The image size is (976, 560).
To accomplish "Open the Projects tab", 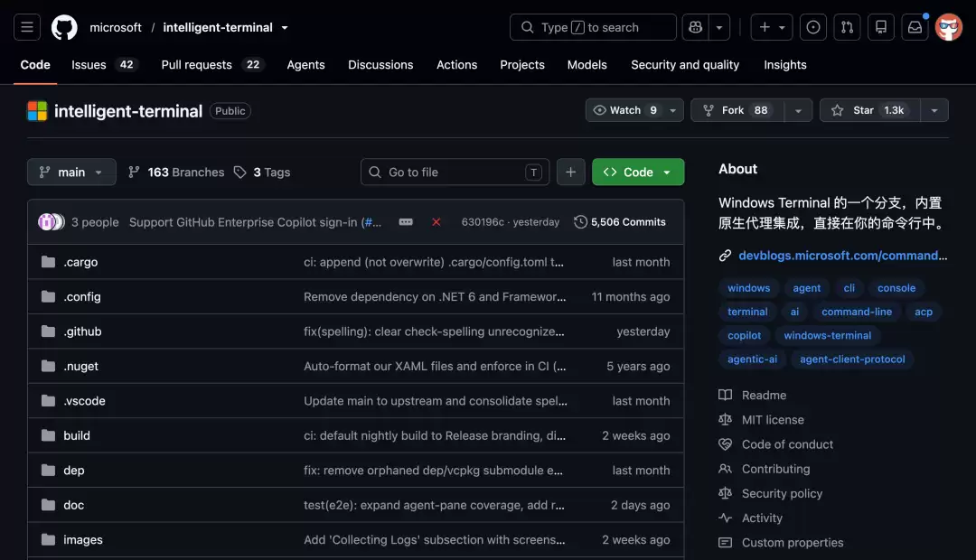I will coord(522,65).
